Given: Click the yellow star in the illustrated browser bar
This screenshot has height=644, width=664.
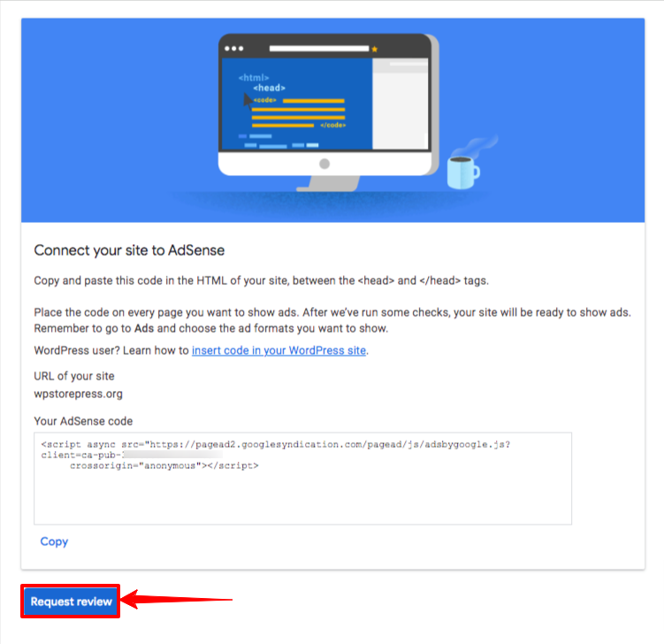Looking at the screenshot, I should point(374,50).
